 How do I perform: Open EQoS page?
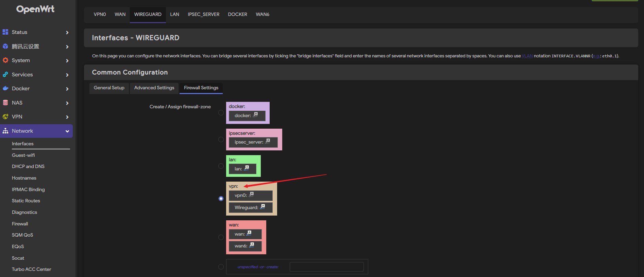tap(18, 246)
